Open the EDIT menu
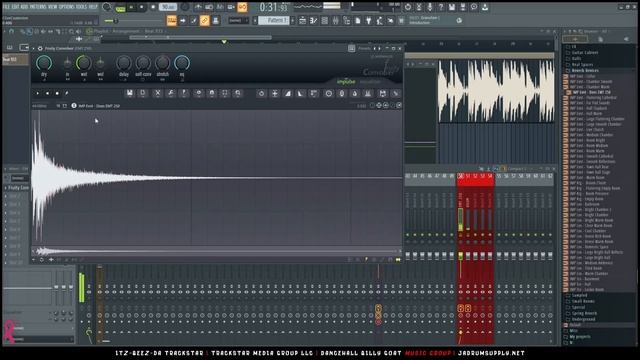Screen dimensions: 640x360 (16, 7)
